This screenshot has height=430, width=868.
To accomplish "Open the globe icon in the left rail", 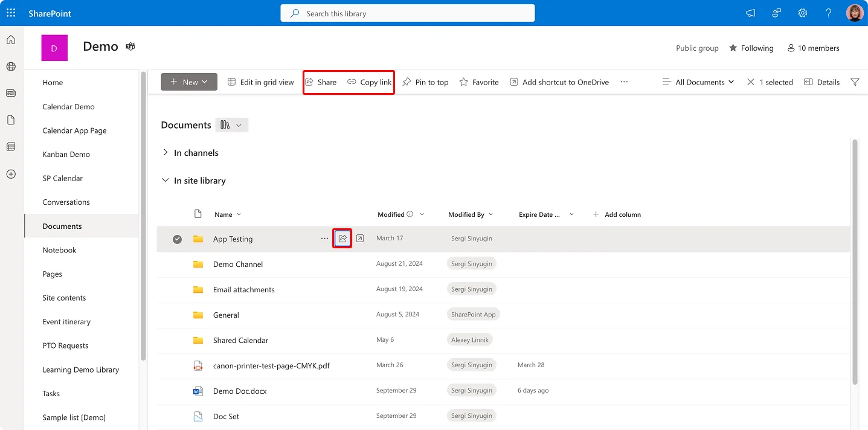I will click(x=10, y=66).
